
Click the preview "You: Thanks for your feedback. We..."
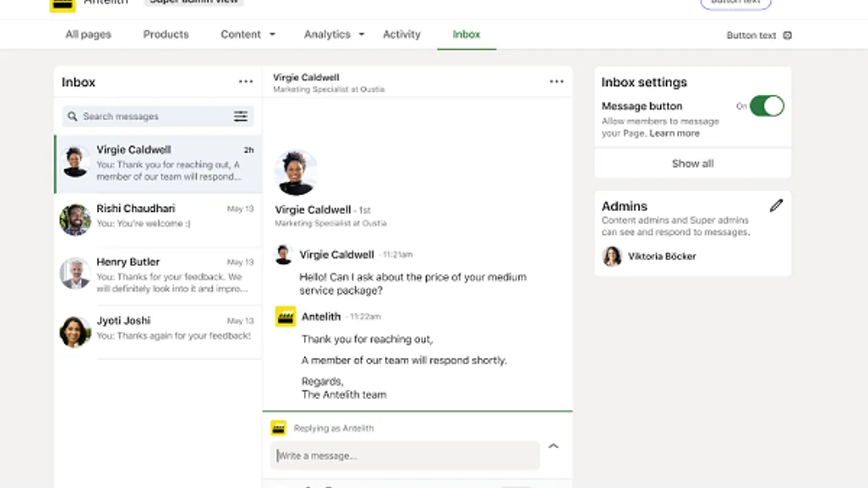coord(171,283)
